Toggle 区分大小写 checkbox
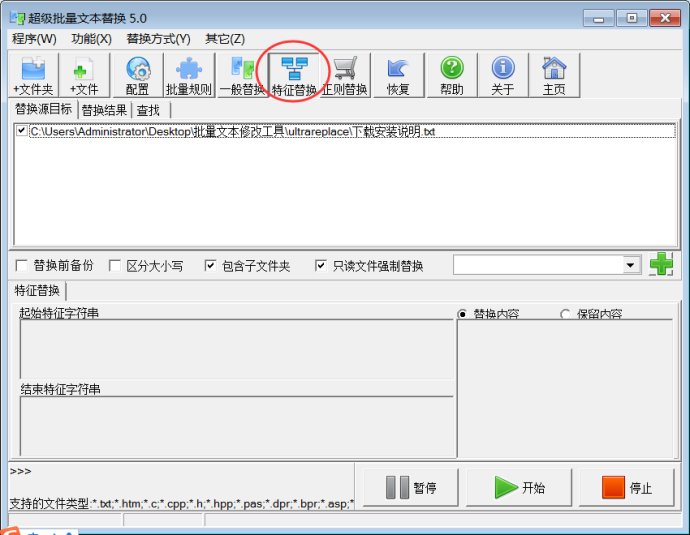690x535 pixels. [114, 266]
